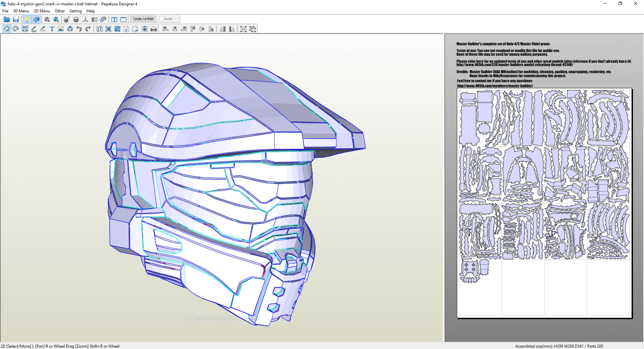Open the Other menu

[x=60, y=11]
